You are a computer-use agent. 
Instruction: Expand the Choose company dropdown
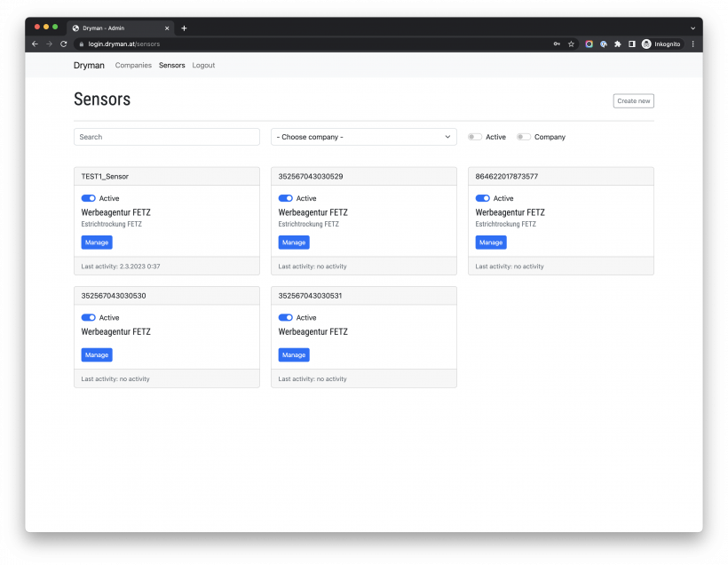coord(364,137)
